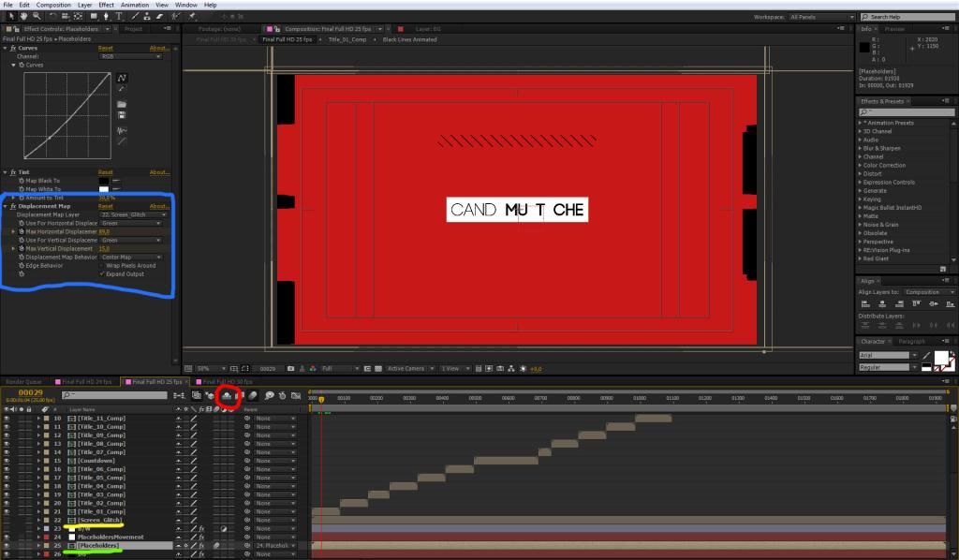Open the Composition menu
959x560 pixels.
click(52, 5)
